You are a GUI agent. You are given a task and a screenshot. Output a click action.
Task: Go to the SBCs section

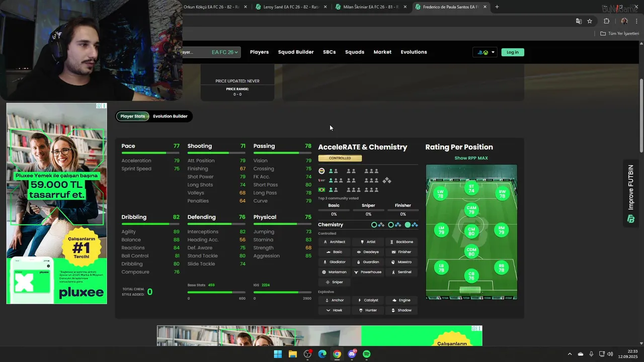[330, 52]
